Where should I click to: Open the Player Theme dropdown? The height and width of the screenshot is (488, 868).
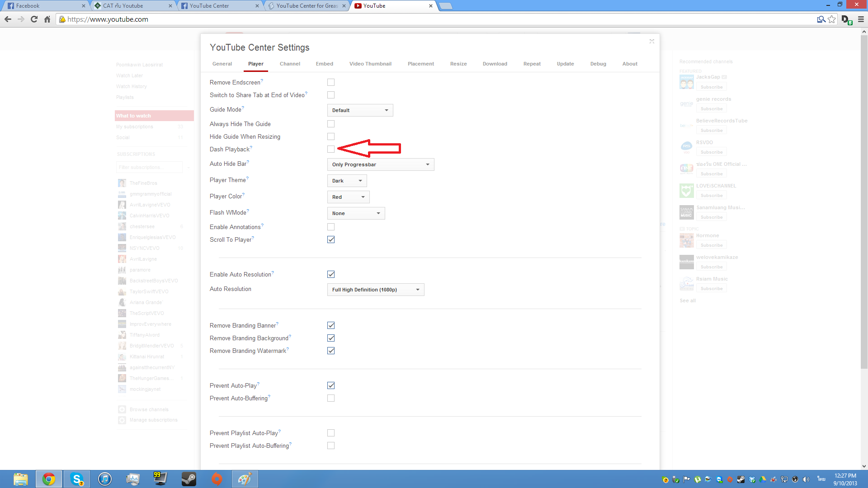tap(347, 181)
